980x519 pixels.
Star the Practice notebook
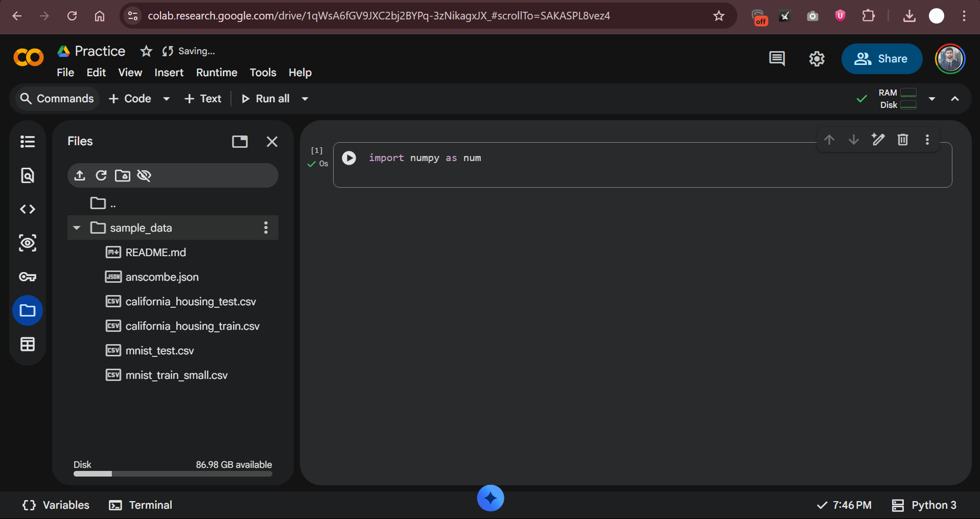(x=146, y=51)
